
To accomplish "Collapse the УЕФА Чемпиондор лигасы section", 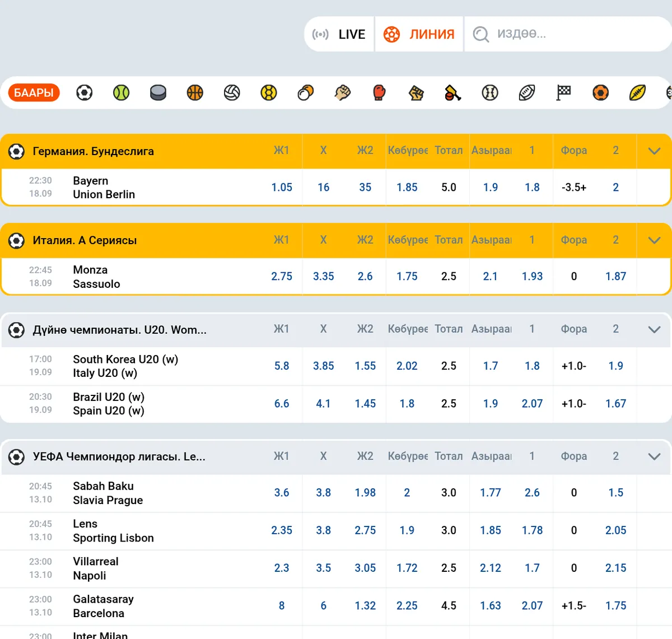I will click(654, 456).
